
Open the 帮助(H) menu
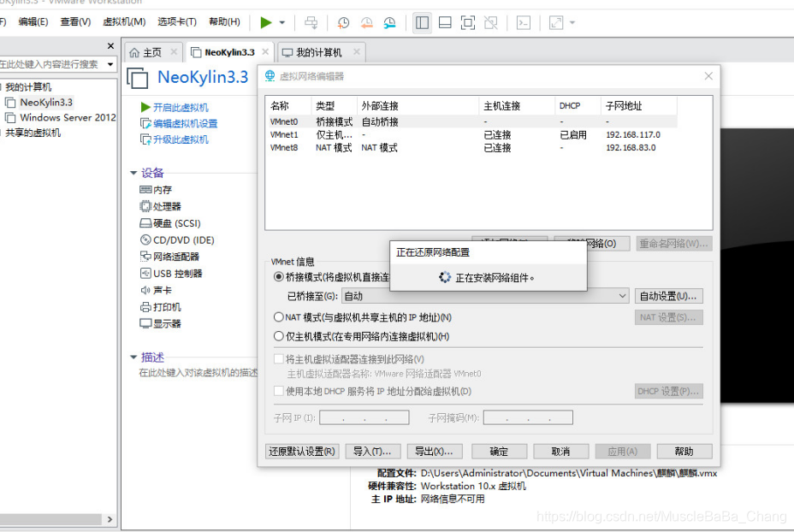coord(224,21)
